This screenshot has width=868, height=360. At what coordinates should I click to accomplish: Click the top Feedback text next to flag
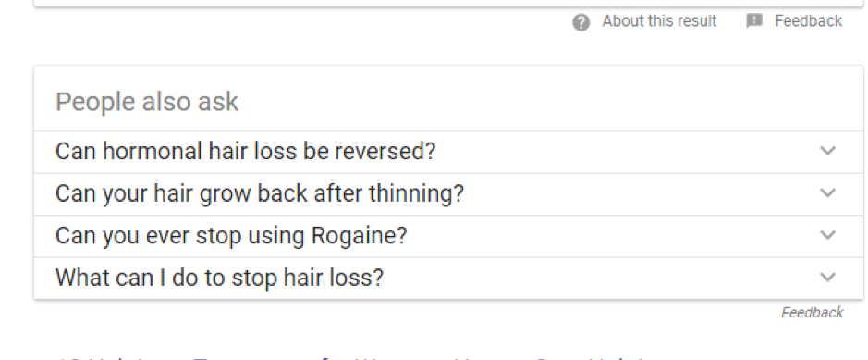coord(808,21)
